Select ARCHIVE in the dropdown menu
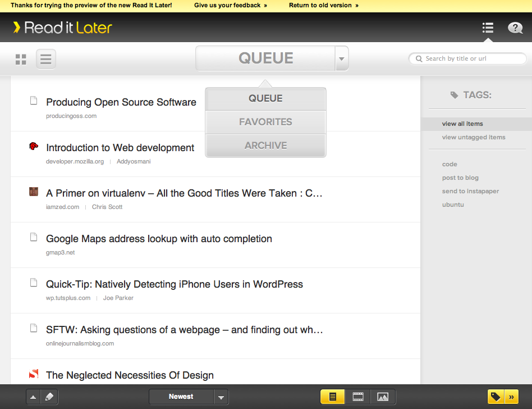Image resolution: width=532 pixels, height=409 pixels. 265,146
